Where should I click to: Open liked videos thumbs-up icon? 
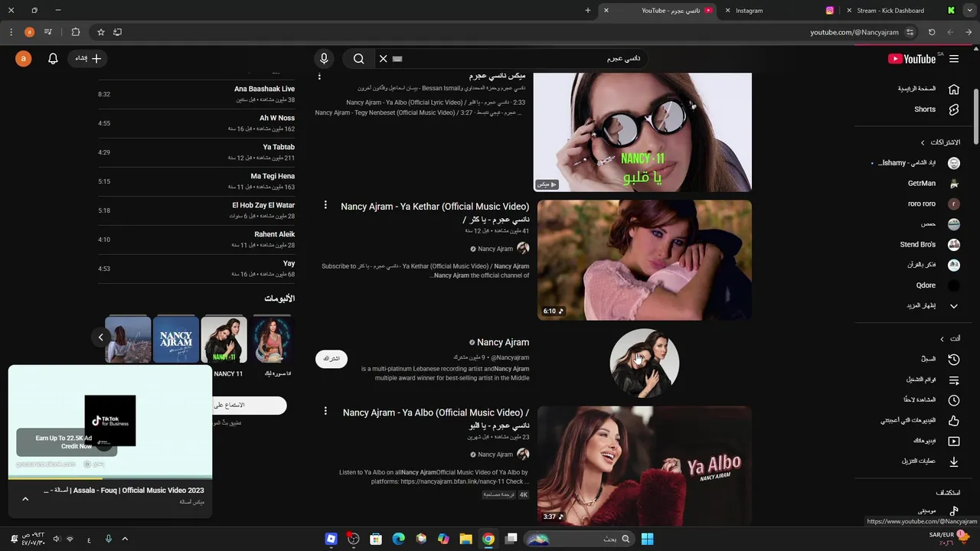tap(954, 420)
